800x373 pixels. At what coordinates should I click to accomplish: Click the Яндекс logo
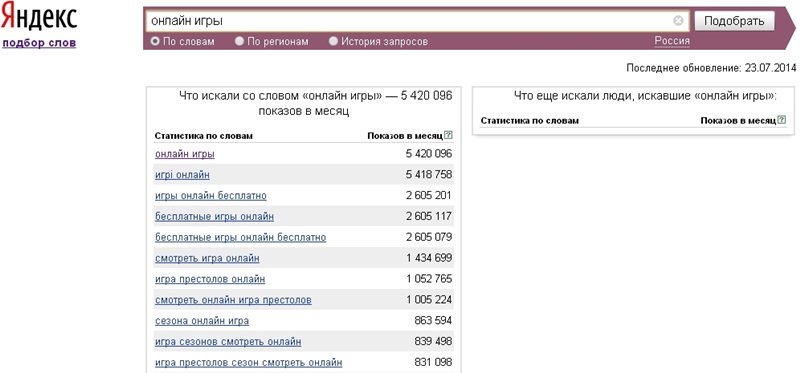point(39,18)
